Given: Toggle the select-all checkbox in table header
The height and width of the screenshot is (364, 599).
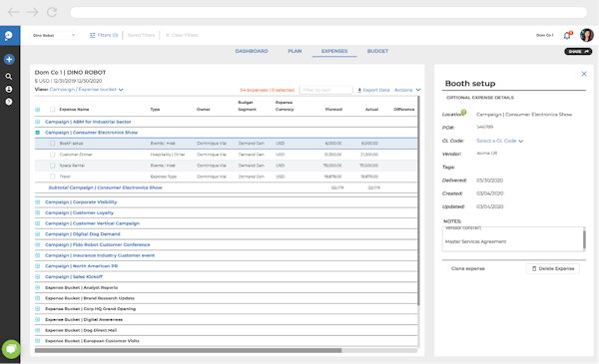Looking at the screenshot, I should point(52,110).
